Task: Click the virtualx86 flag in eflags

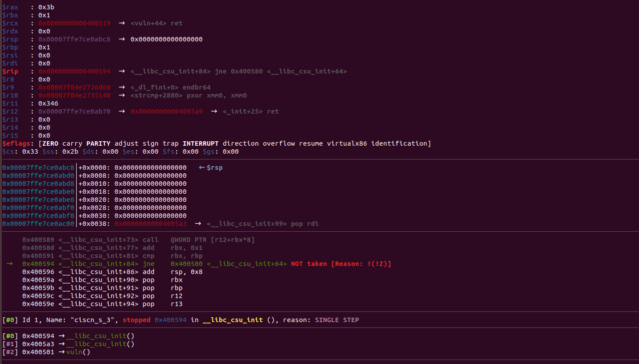Action: click(347, 143)
